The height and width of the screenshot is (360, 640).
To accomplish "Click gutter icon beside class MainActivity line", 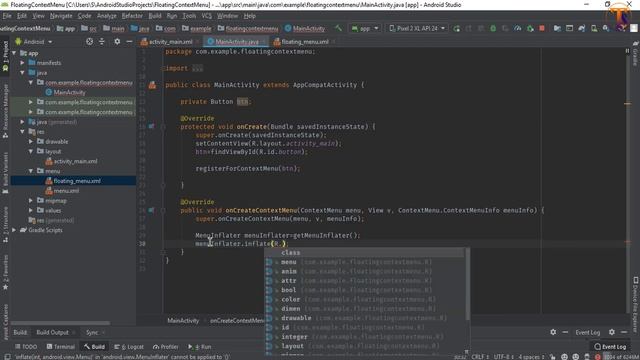I will [x=152, y=85].
